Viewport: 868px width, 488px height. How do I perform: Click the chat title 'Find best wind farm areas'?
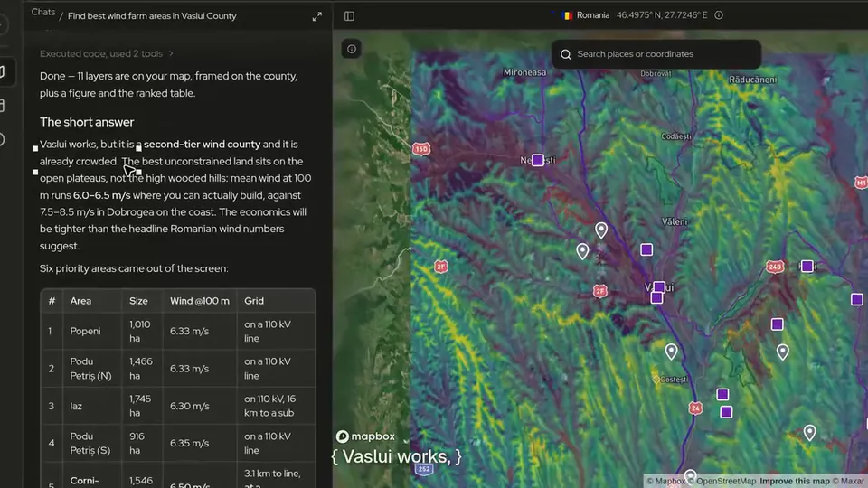tap(152, 16)
